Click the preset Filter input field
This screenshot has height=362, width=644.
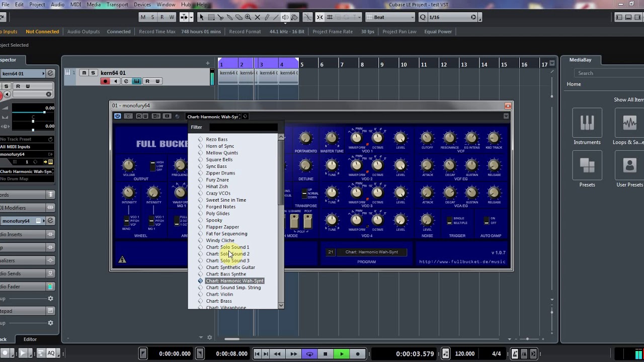pyautogui.click(x=243, y=127)
